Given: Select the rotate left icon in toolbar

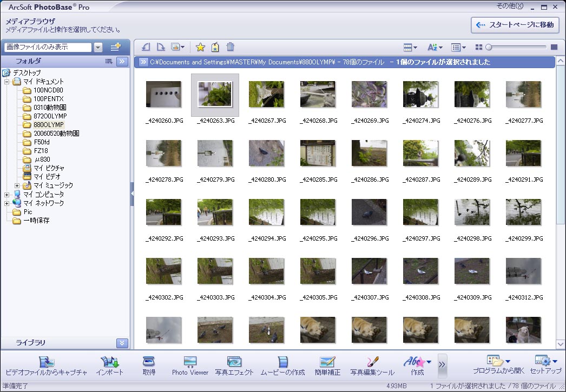Looking at the screenshot, I should 145,47.
